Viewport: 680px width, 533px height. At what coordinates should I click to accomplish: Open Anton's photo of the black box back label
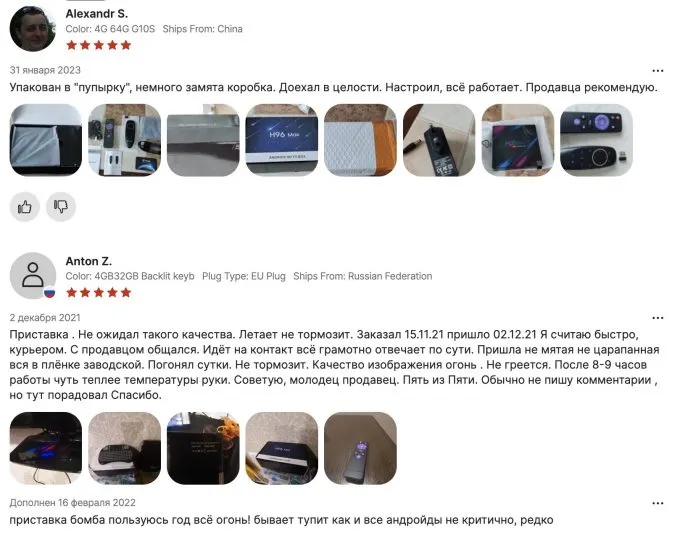(x=203, y=448)
